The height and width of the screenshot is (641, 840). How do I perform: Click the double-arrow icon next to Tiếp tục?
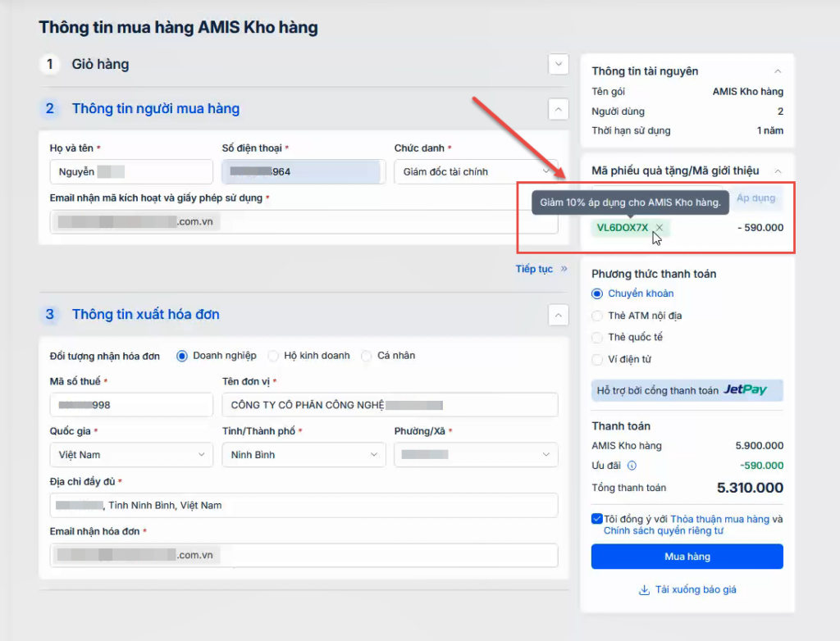564,269
